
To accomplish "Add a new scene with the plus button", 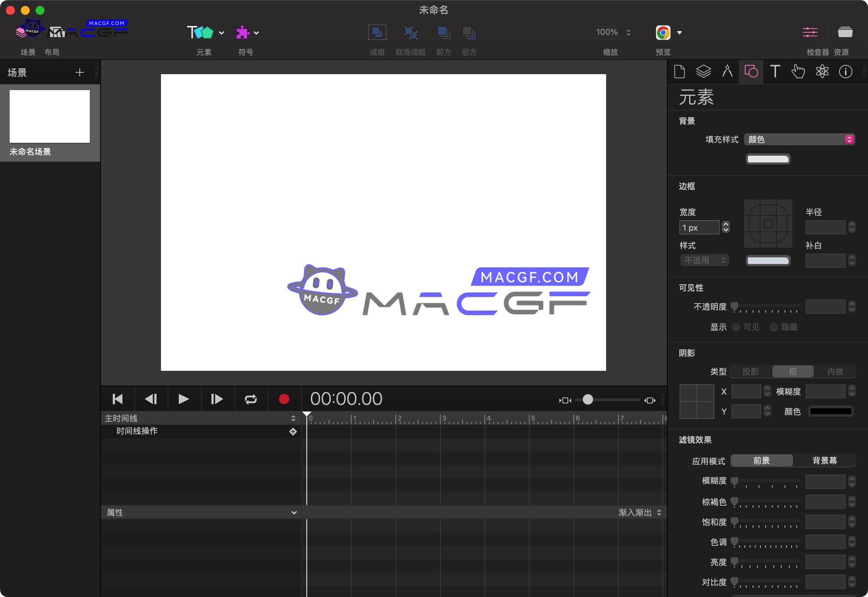I will tap(80, 72).
